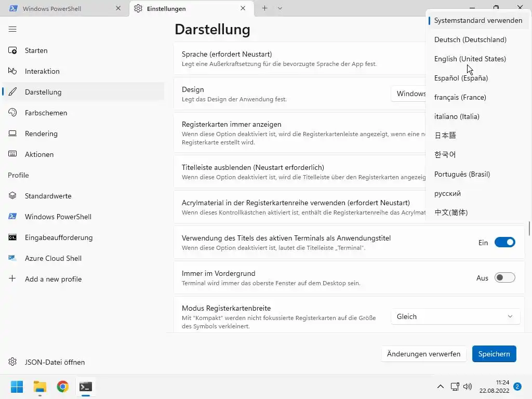
Task: Close the Windows PowerShell tab
Action: pos(118,8)
